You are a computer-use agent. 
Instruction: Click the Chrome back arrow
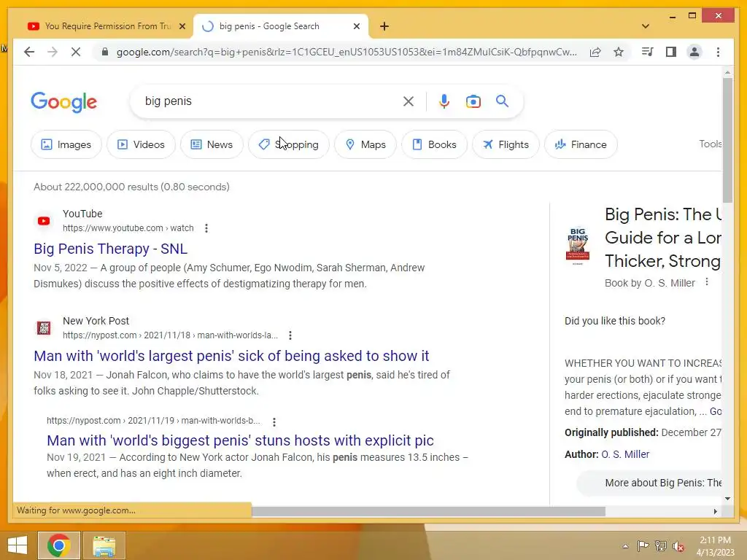29,52
